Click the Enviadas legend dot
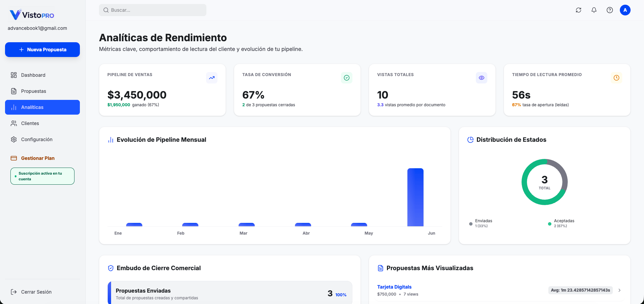This screenshot has width=644, height=304. (471, 224)
